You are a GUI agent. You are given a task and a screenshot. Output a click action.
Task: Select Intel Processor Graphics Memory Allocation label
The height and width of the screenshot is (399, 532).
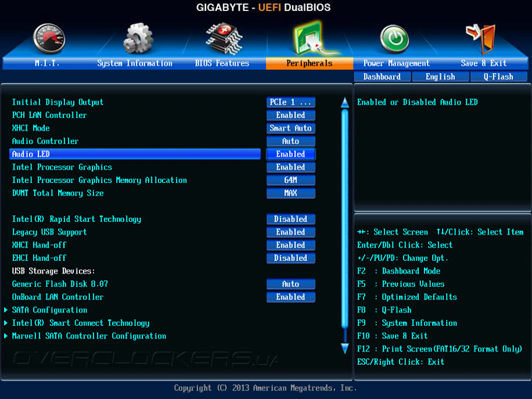coord(100,180)
